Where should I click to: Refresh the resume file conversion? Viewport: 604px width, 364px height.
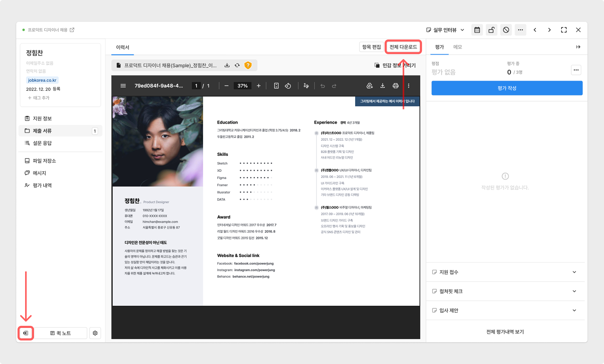[x=237, y=65]
